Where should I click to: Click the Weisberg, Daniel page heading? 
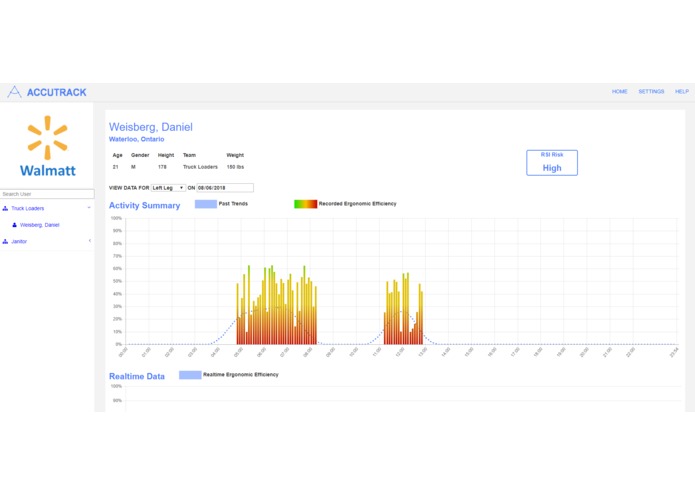[x=151, y=127]
